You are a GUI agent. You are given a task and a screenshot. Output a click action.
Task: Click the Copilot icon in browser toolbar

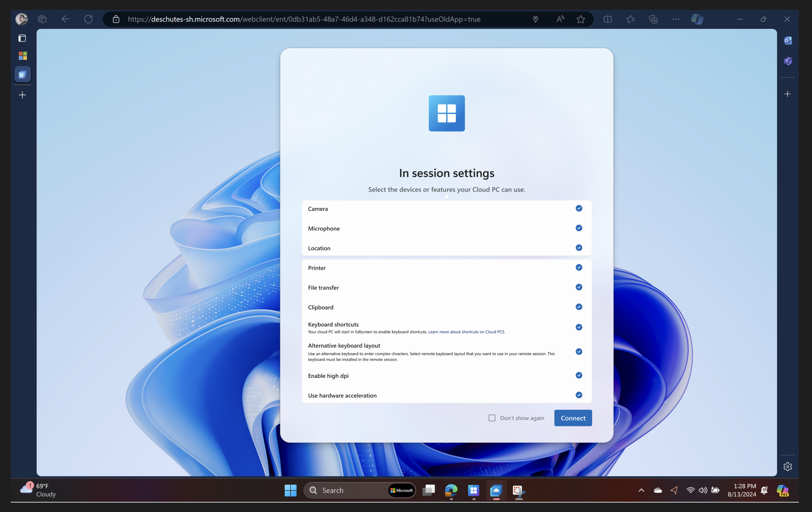[x=697, y=19]
